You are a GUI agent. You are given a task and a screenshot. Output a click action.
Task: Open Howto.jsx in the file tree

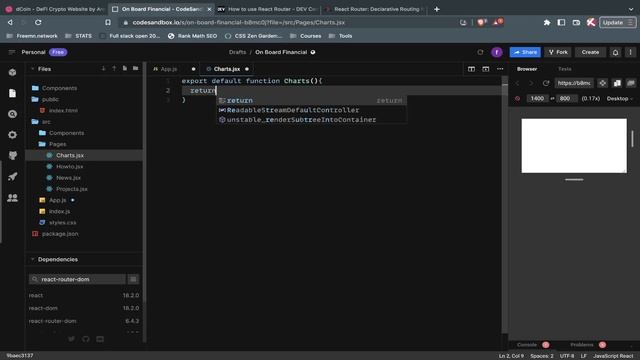click(70, 167)
